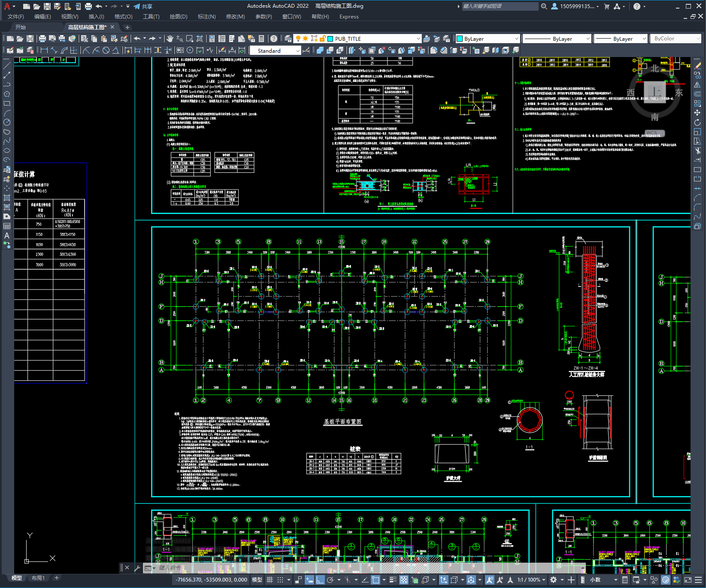Open the Layer Properties manager icon
This screenshot has height=588, width=706.
click(288, 39)
